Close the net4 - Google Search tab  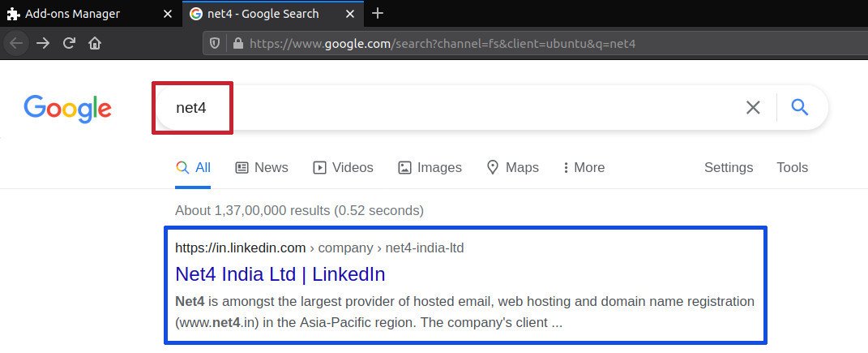pos(350,14)
